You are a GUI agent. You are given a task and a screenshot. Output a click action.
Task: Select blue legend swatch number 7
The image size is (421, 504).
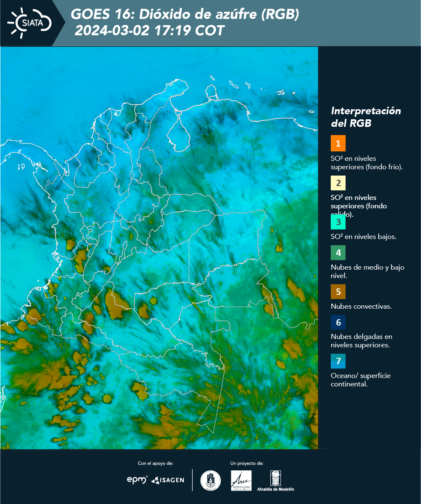(338, 361)
